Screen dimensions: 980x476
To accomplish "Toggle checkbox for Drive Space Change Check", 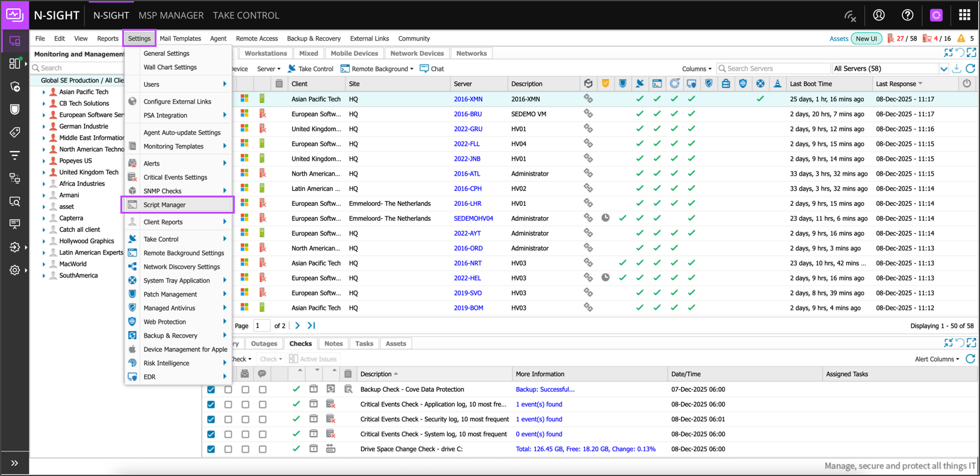I will pos(211,449).
